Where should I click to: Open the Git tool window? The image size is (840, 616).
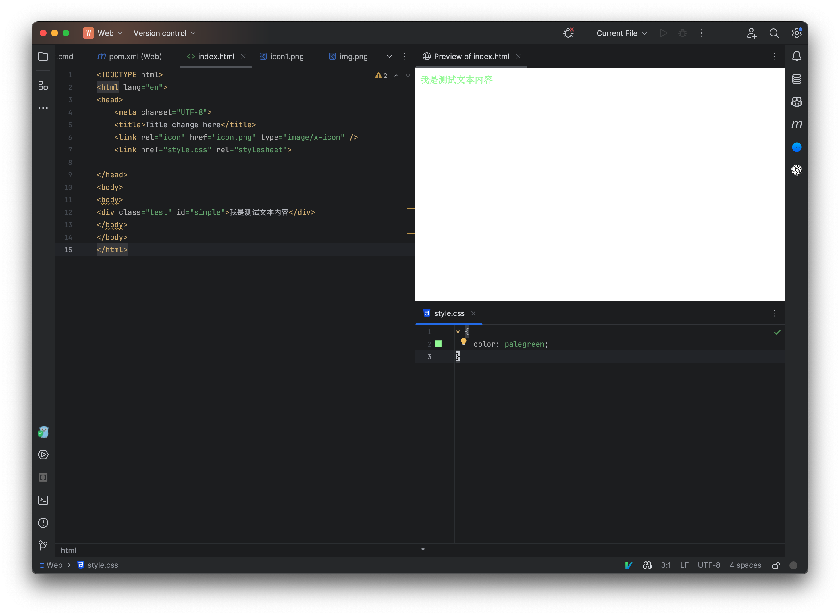click(43, 545)
